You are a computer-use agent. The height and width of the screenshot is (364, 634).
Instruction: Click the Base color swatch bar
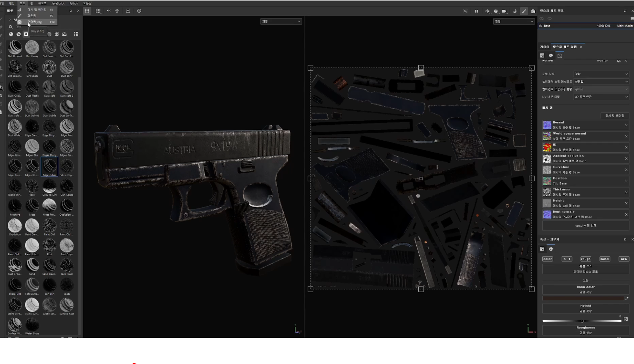point(583,298)
